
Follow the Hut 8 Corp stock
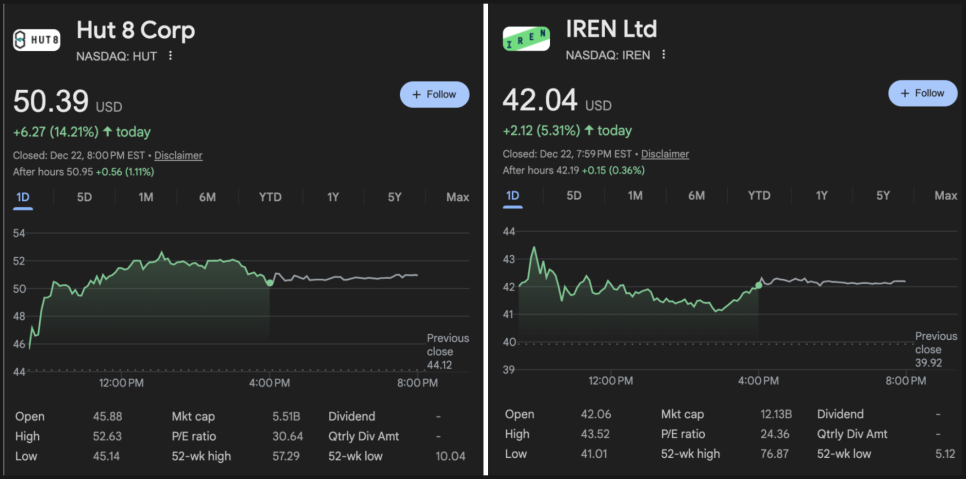(x=434, y=94)
